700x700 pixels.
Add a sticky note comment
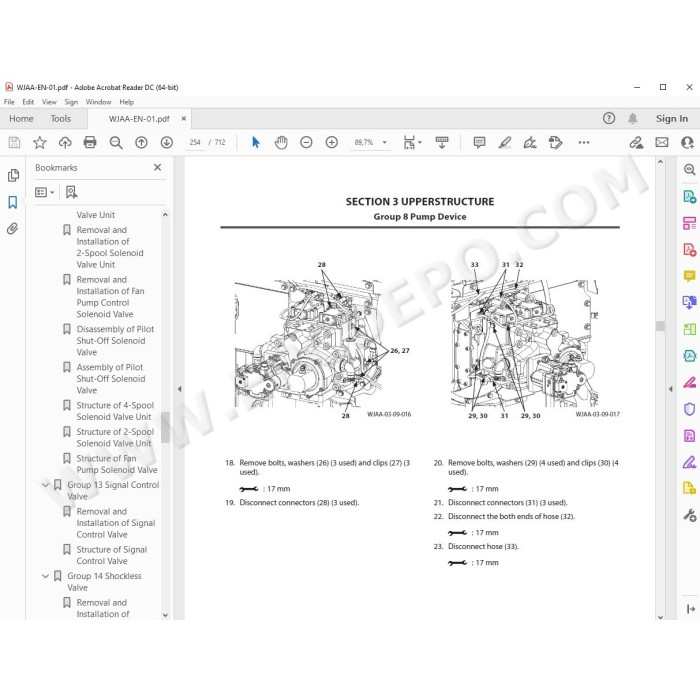[x=479, y=142]
